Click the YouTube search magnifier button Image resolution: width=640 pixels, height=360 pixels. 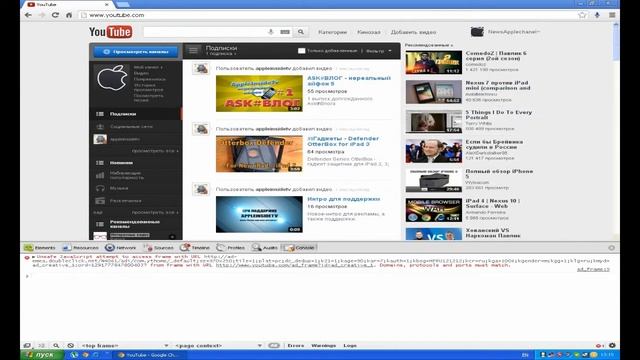[301, 32]
